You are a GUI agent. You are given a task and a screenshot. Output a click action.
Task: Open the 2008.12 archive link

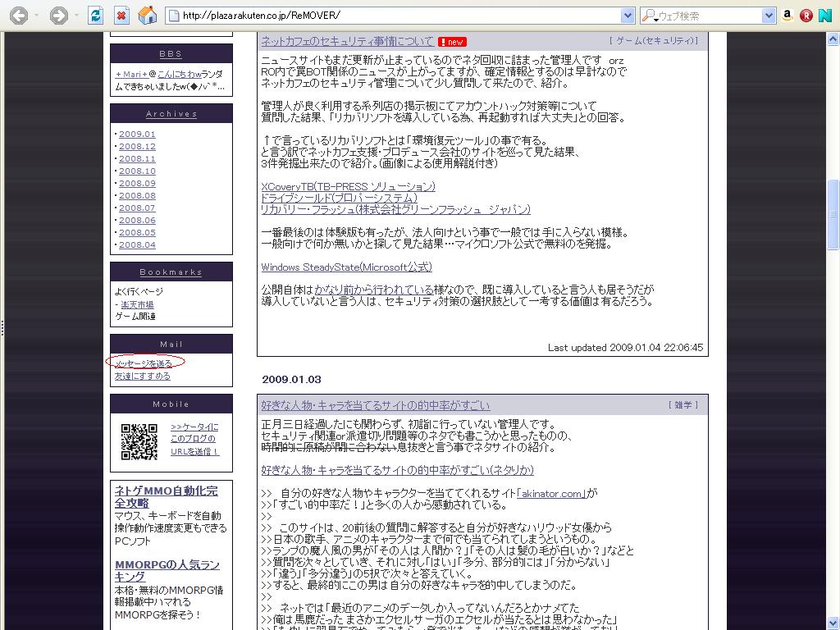click(x=137, y=146)
